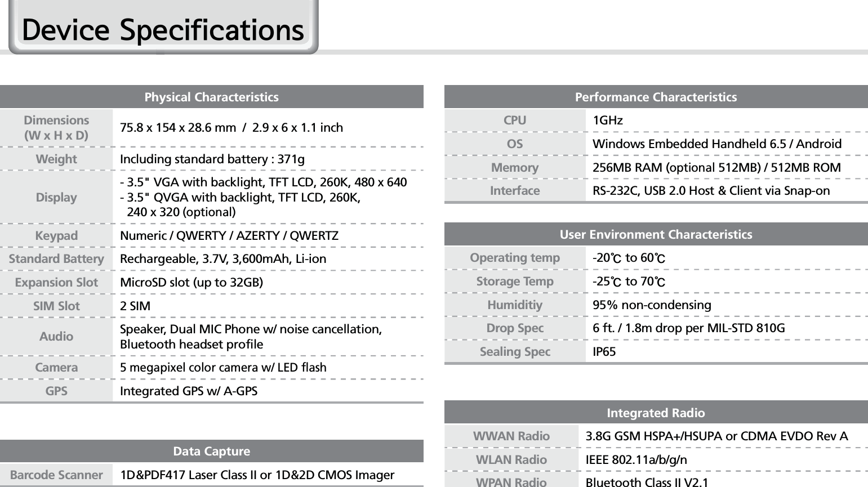This screenshot has width=868, height=487.
Task: Select '1D&PDF417 Laser Class II' scanner value
Action: pos(257,475)
